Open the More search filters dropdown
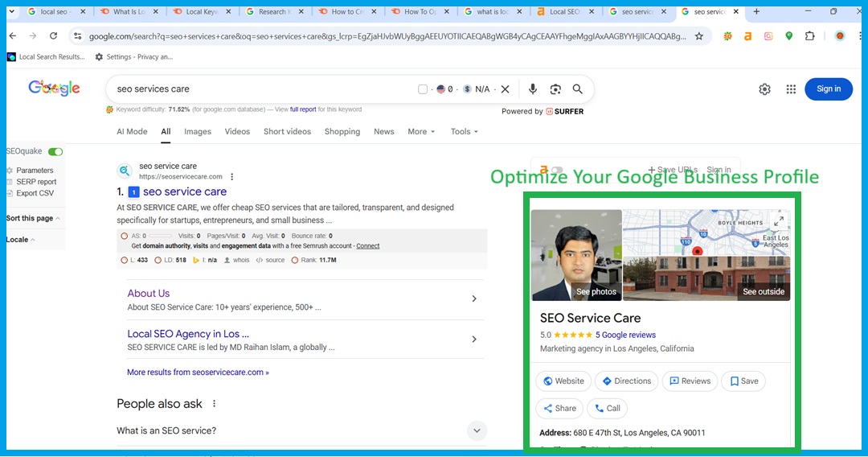 pos(421,132)
